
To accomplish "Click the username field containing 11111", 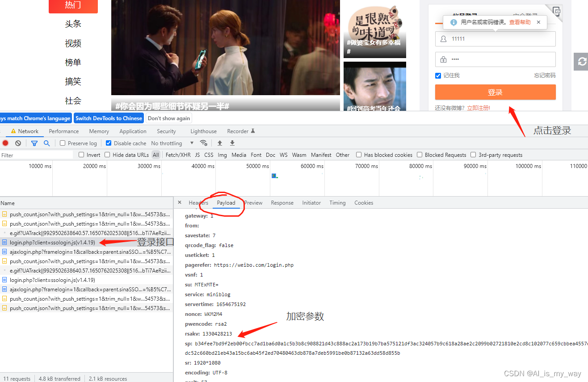I will (495, 39).
